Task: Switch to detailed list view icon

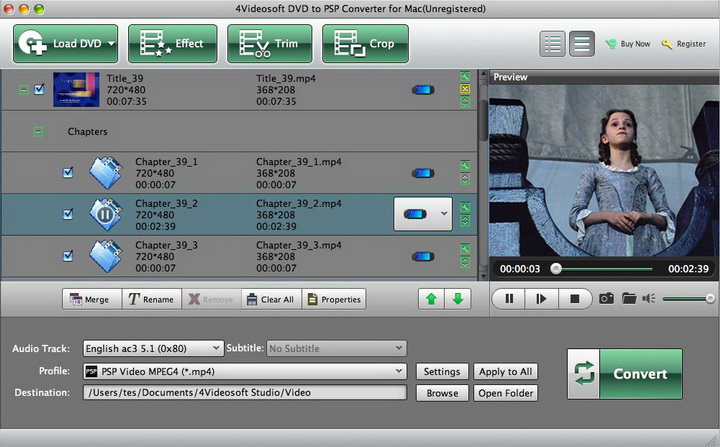Action: click(x=551, y=44)
